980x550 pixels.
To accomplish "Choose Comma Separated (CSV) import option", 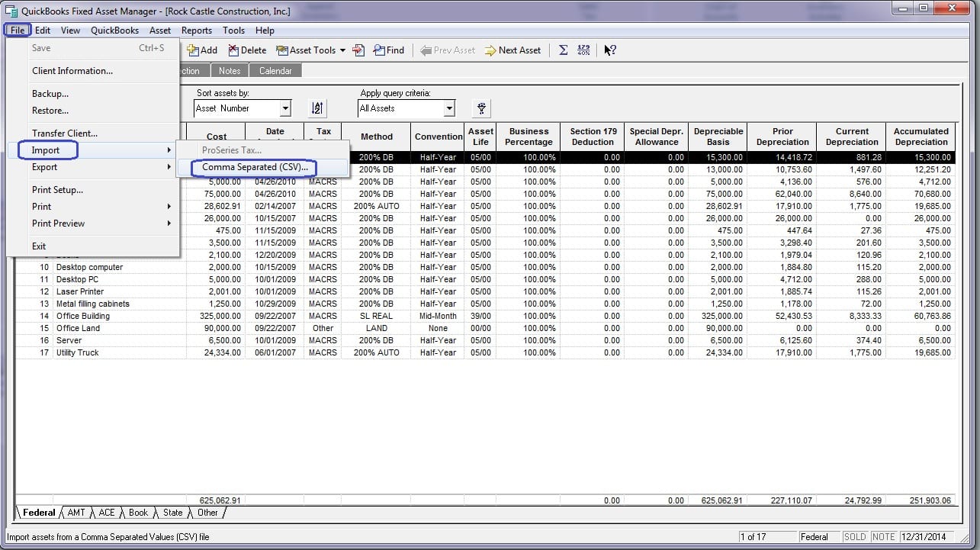I will (263, 167).
